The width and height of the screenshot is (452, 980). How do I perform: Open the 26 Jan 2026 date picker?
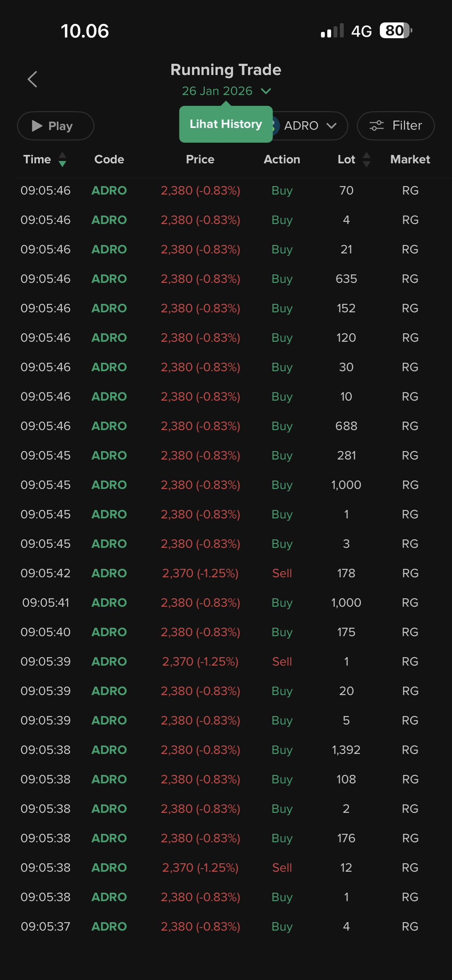tap(226, 91)
